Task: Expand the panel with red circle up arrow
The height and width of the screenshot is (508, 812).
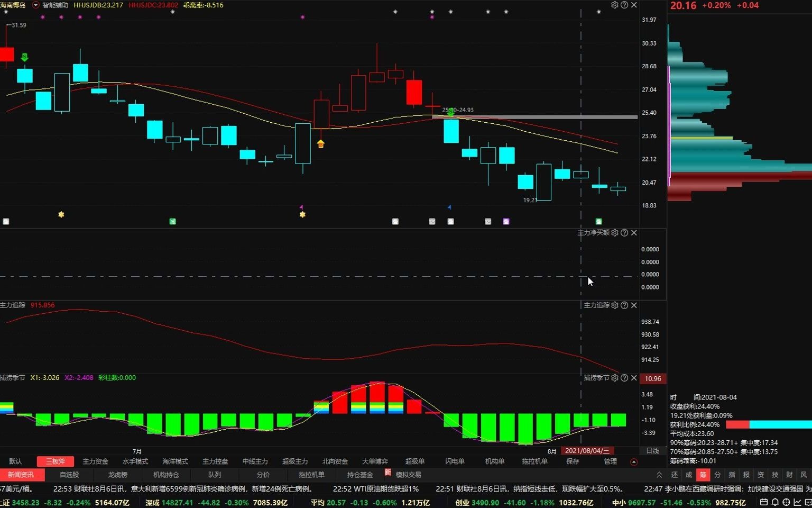Action: pyautogui.click(x=634, y=462)
